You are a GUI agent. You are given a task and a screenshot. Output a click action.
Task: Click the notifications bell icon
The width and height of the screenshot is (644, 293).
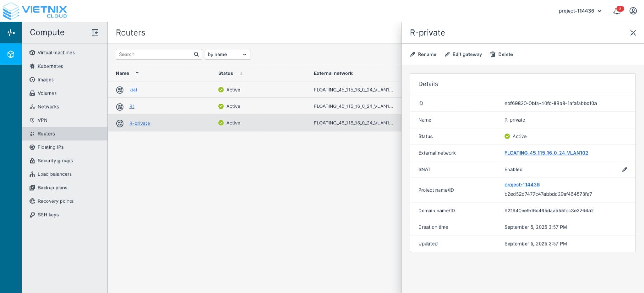tap(617, 11)
